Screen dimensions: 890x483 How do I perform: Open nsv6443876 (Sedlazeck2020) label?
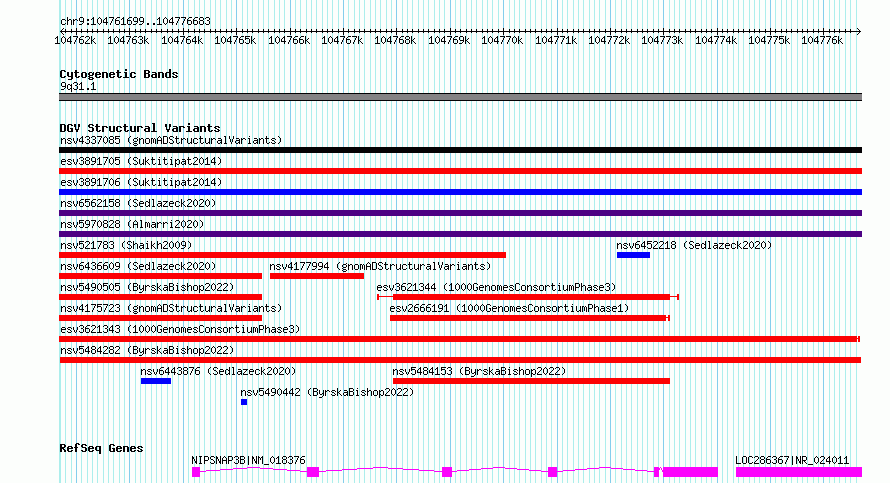[x=219, y=371]
